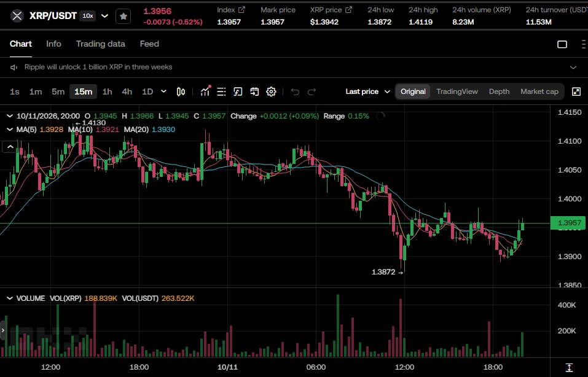588x377 pixels.
Task: Click the 10x leverage badge
Action: pyautogui.click(x=88, y=16)
